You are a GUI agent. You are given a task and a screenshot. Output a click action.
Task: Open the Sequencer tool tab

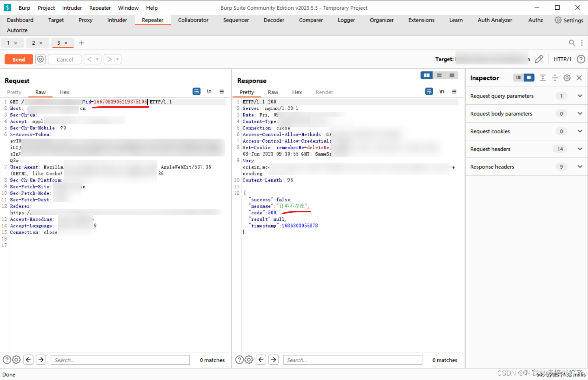pyautogui.click(x=236, y=20)
